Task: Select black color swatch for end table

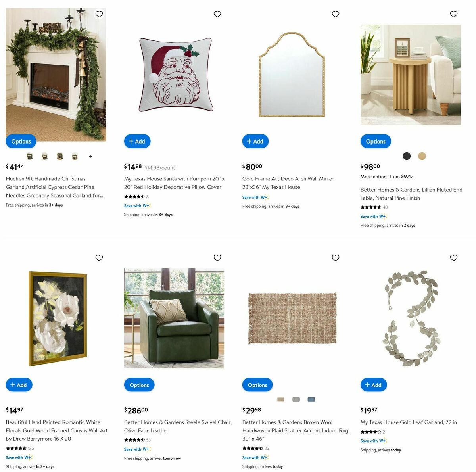Action: pos(407,156)
